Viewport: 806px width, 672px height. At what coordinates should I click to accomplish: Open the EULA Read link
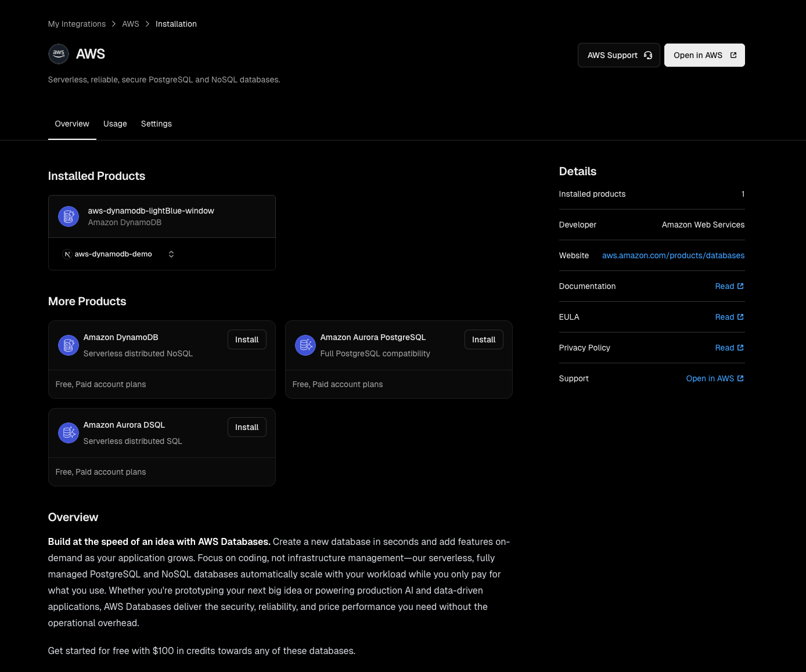click(x=729, y=317)
